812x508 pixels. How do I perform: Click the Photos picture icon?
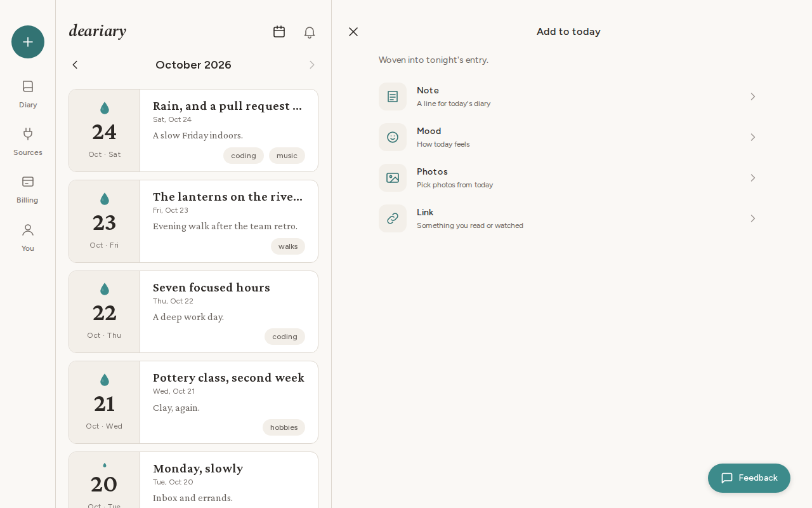tap(393, 178)
